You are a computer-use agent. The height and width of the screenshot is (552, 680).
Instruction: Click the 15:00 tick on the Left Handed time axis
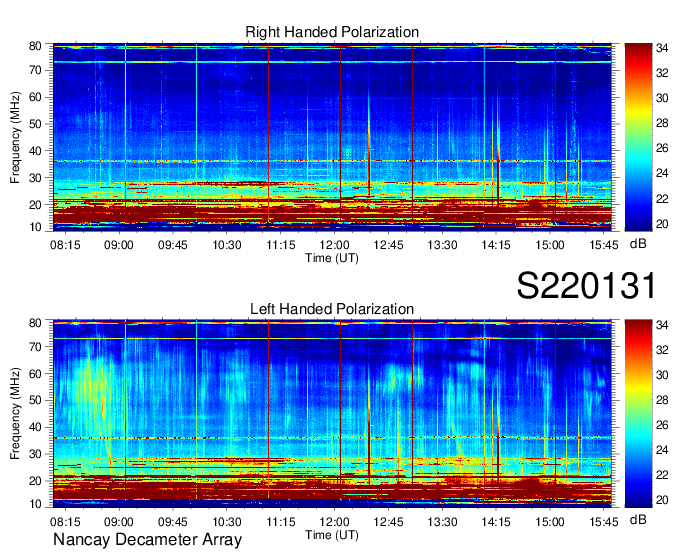point(549,522)
